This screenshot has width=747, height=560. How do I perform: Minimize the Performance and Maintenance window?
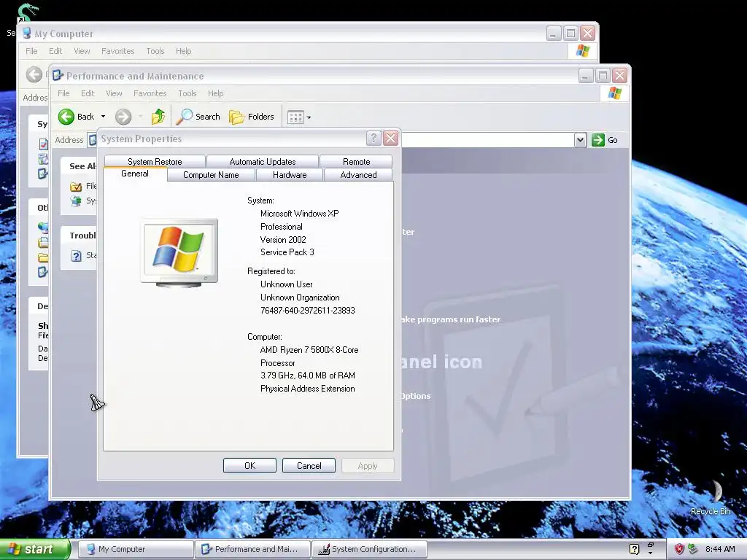[586, 75]
